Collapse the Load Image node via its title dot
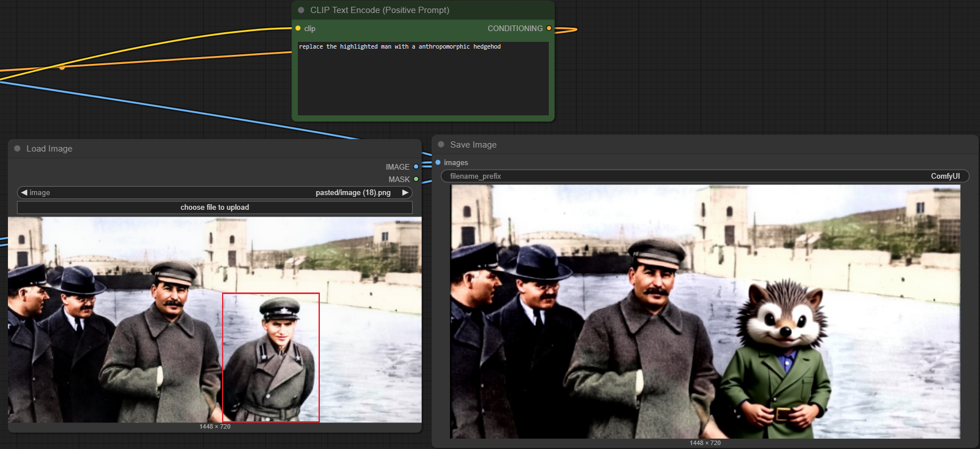 (18, 149)
